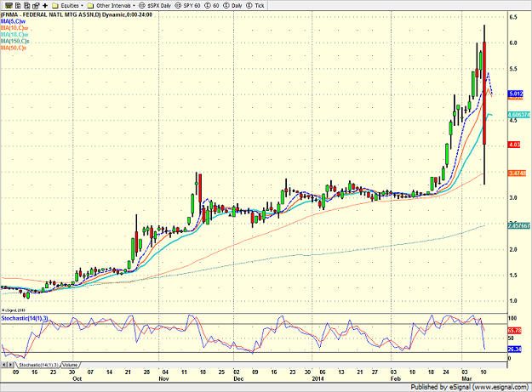Click the orange 3.4748 price marker

[518, 173]
